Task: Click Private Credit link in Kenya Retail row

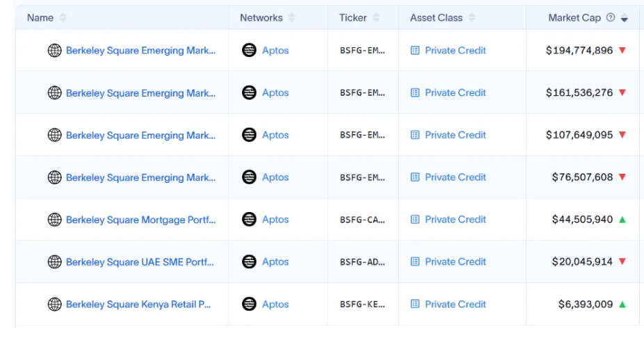Action: coord(456,304)
